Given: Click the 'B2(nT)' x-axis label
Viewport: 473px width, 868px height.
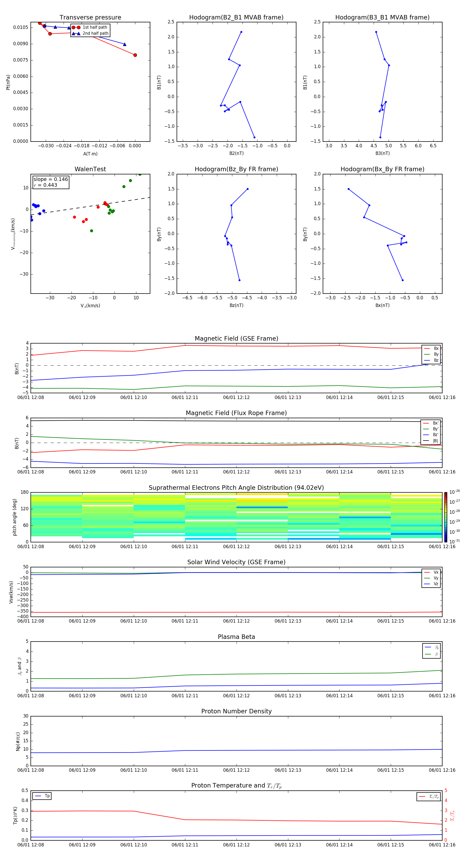Looking at the screenshot, I should pyautogui.click(x=236, y=153).
